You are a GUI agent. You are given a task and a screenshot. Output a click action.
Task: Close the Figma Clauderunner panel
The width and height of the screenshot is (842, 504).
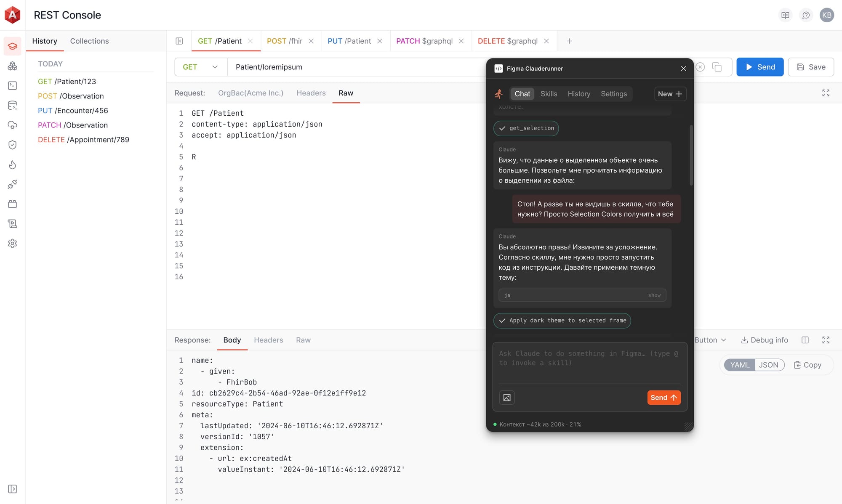point(684,69)
